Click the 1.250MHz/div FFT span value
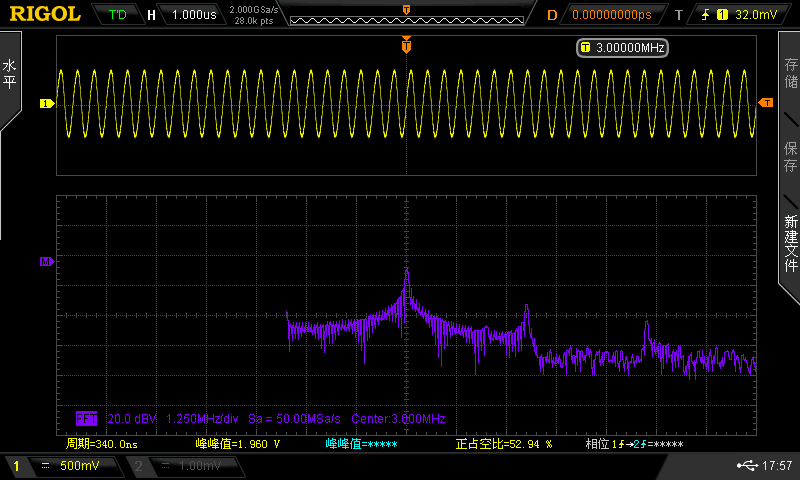This screenshot has height=480, width=800. [x=202, y=419]
